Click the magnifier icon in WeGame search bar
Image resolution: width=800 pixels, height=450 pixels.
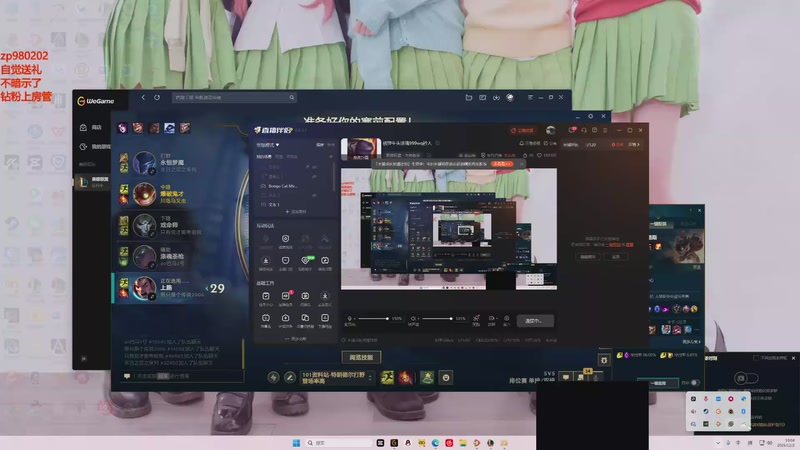pyautogui.click(x=292, y=97)
